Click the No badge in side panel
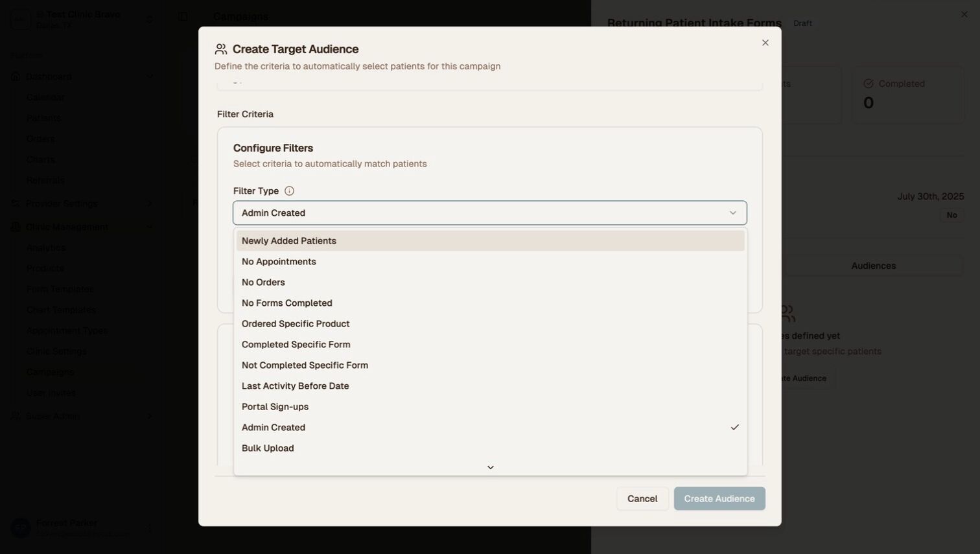Screen dimensions: 980x554 (x=951, y=215)
